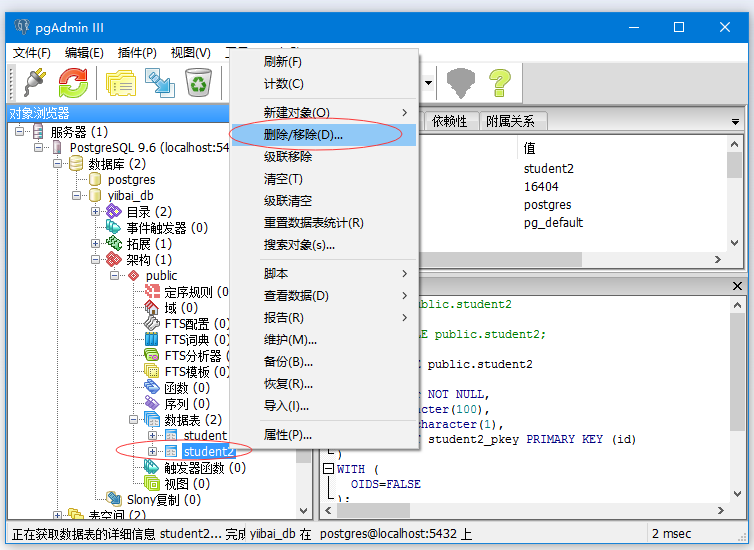This screenshot has height=550, width=754.
Task: Switch to the 依赖性 tab
Action: (x=449, y=121)
